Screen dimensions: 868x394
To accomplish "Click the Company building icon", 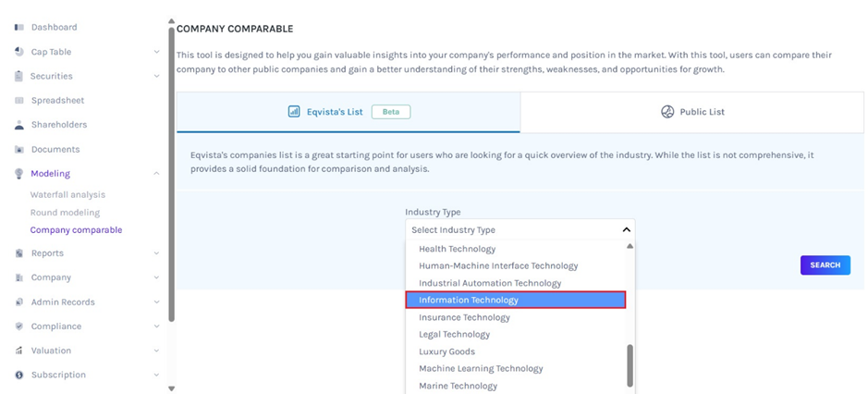I will tap(19, 277).
